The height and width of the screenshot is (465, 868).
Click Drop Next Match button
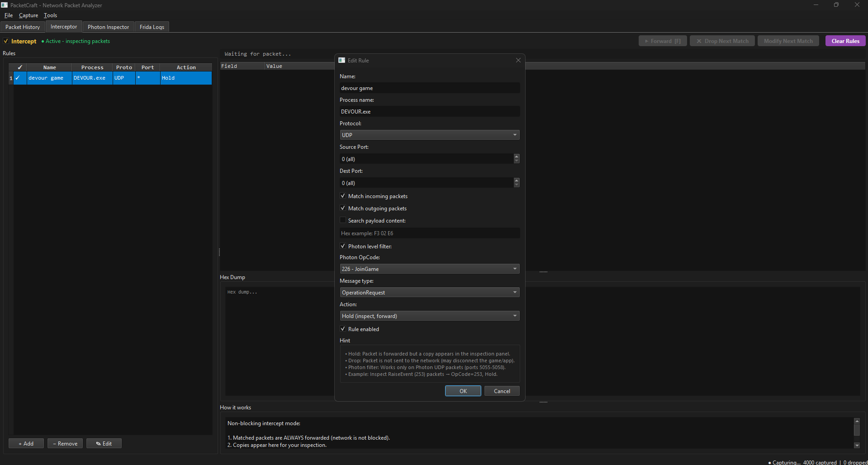pos(722,41)
